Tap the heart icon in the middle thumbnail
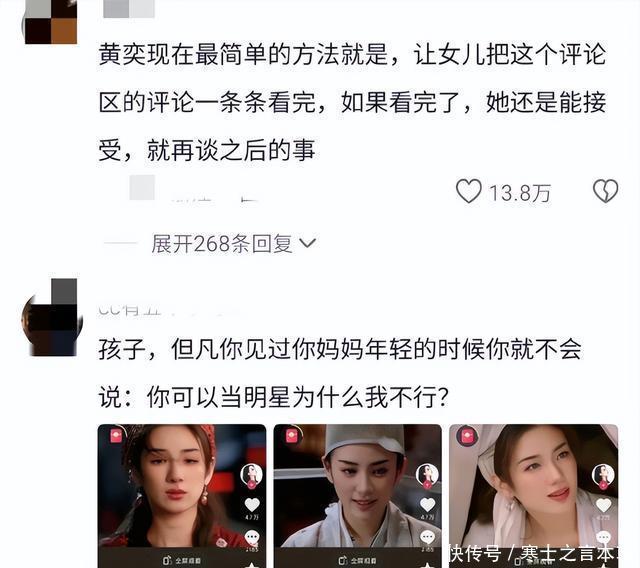Viewport: 640px width, 568px height. pyautogui.click(x=427, y=505)
